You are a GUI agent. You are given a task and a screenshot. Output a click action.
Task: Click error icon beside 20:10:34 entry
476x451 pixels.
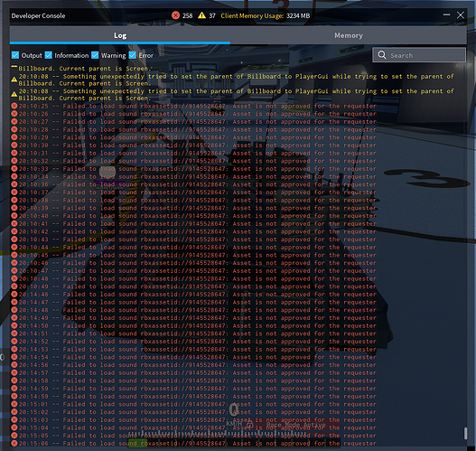[x=14, y=176]
